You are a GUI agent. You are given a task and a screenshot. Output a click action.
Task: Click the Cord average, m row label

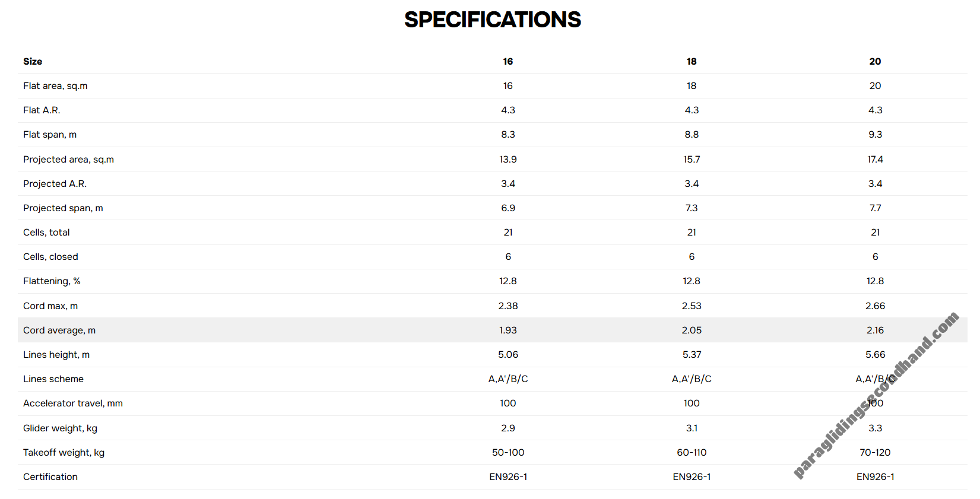59,330
